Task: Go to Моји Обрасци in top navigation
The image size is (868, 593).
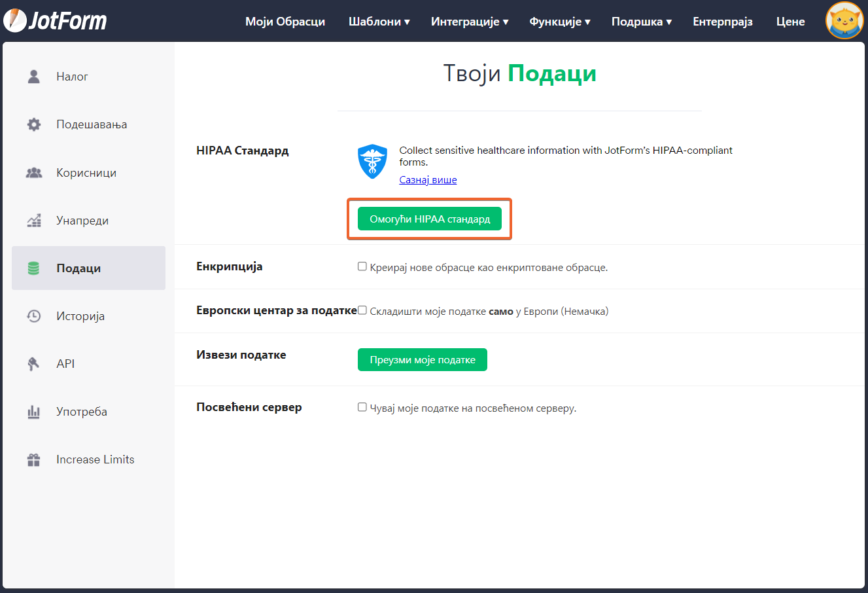Action: coord(285,22)
